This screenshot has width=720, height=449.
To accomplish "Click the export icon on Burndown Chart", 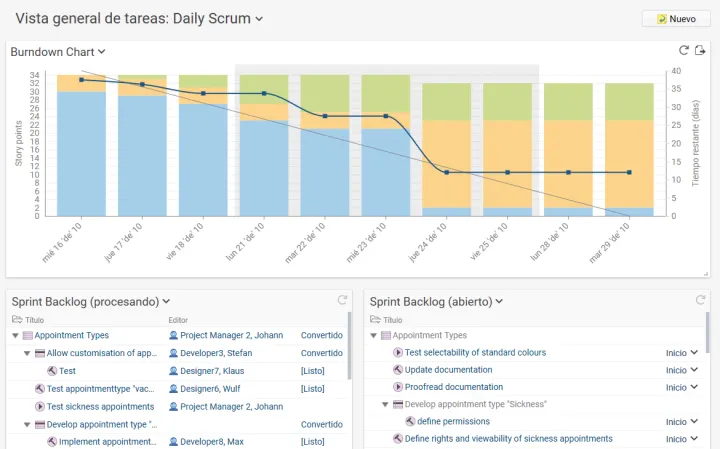I will 700,51.
